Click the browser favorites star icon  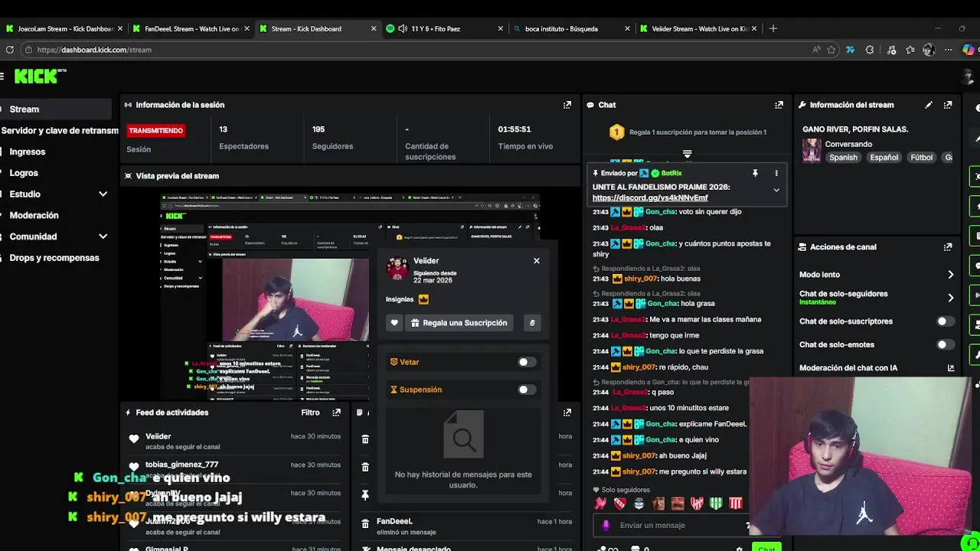[x=831, y=50]
